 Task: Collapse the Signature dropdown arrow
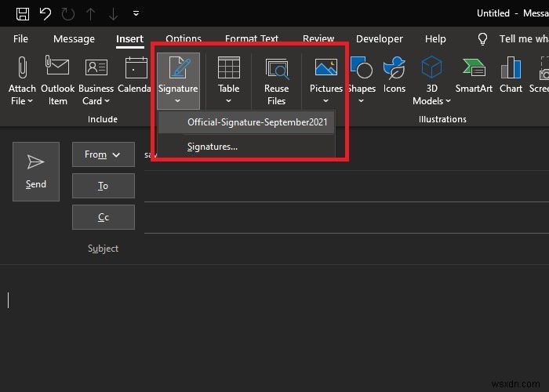[178, 101]
